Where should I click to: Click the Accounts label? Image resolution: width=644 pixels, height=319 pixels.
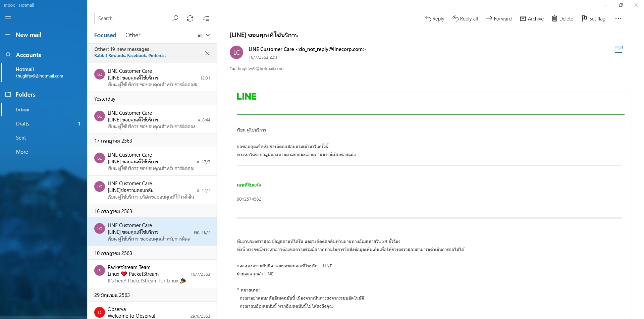29,55
